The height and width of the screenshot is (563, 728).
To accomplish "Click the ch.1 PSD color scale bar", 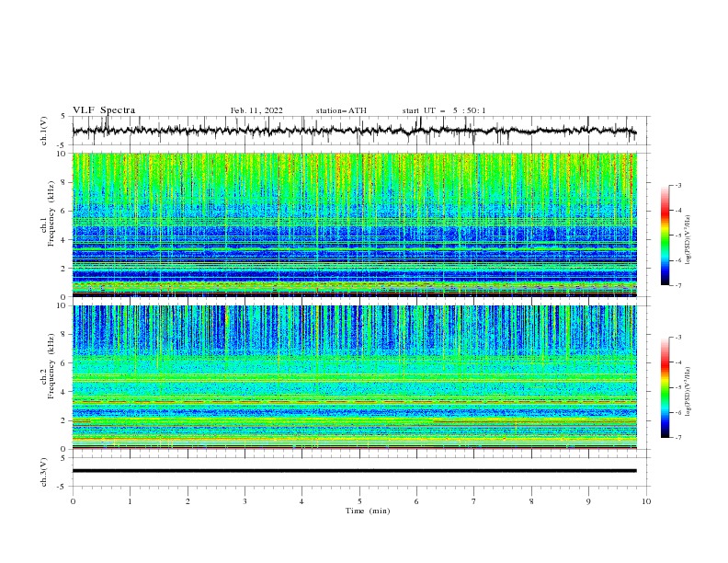I will click(x=665, y=236).
